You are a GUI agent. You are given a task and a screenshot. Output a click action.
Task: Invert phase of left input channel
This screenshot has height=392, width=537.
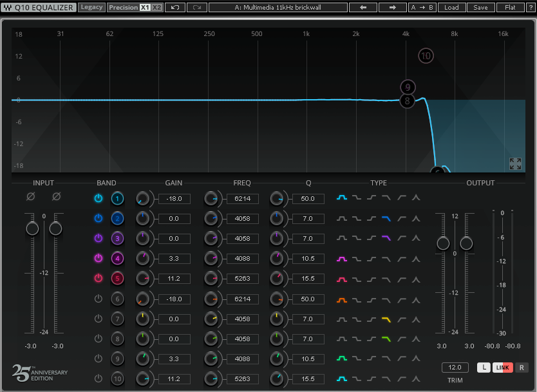click(x=31, y=196)
